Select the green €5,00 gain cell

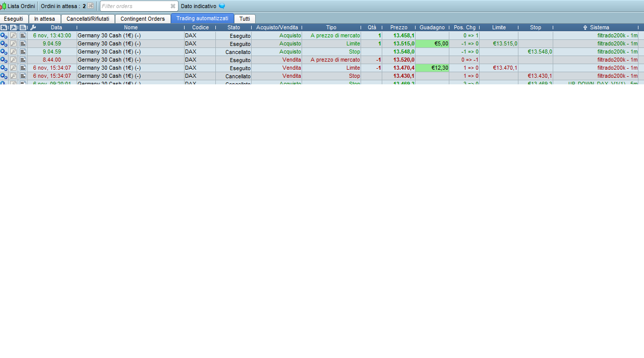(x=432, y=44)
